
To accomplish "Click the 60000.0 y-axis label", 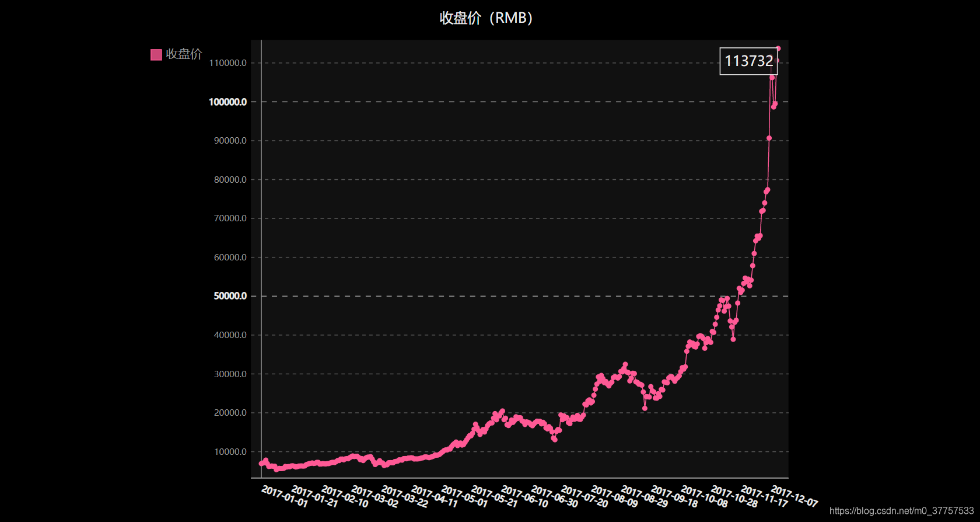I will click(x=230, y=257).
